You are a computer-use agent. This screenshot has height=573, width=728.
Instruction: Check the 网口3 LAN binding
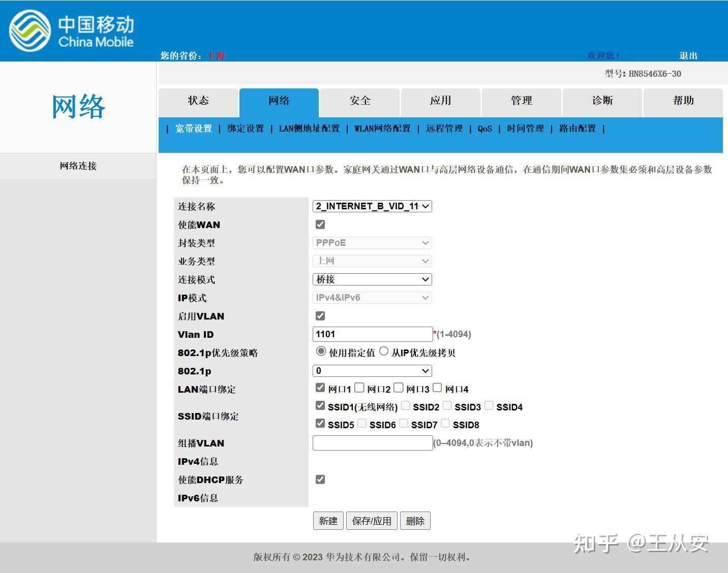pos(399,388)
